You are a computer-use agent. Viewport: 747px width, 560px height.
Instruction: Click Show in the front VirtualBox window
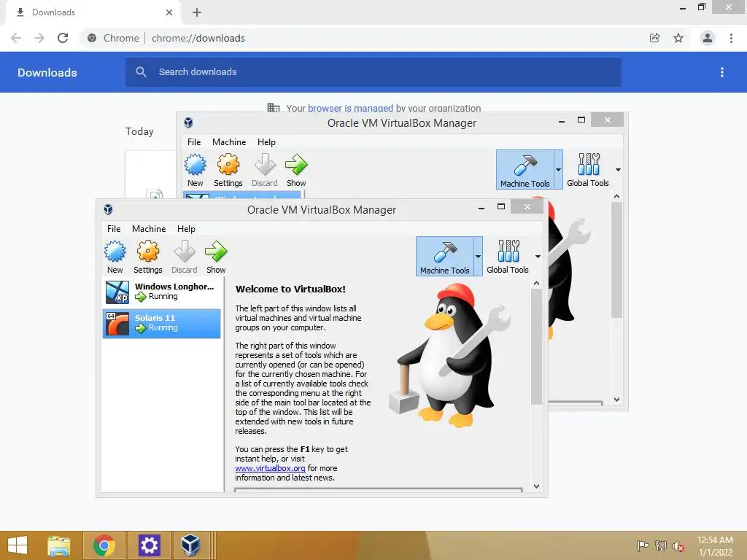point(216,257)
